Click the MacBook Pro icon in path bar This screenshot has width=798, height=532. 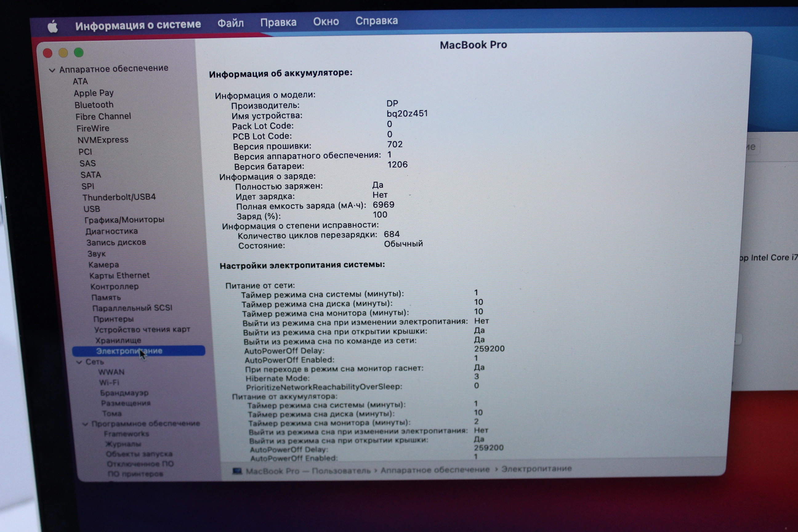[237, 471]
